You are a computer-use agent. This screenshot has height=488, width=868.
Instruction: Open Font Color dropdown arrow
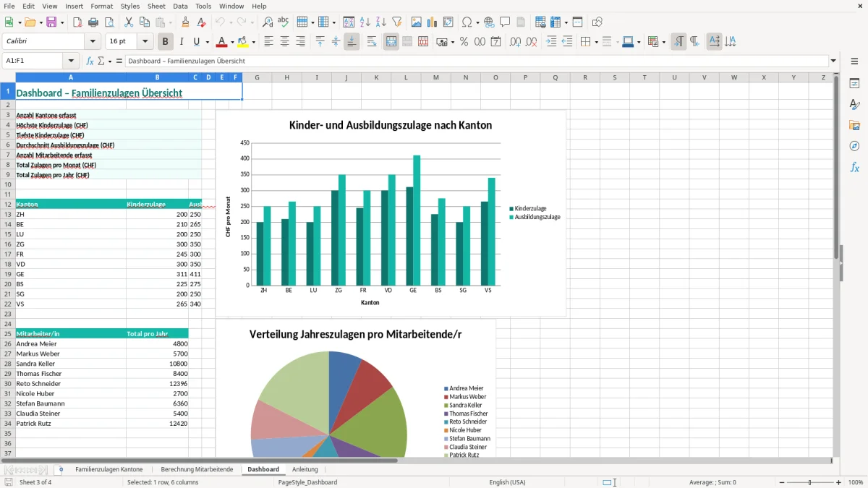click(x=232, y=42)
